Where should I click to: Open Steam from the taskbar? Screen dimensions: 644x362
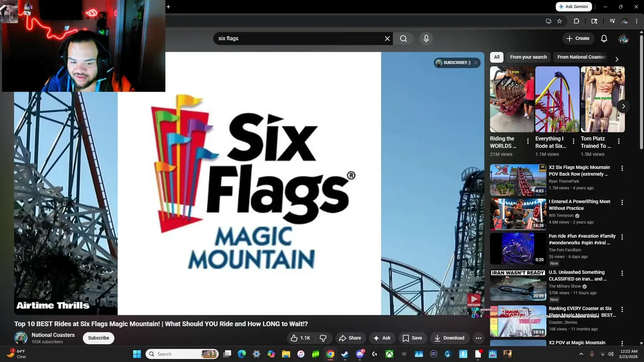click(x=345, y=354)
